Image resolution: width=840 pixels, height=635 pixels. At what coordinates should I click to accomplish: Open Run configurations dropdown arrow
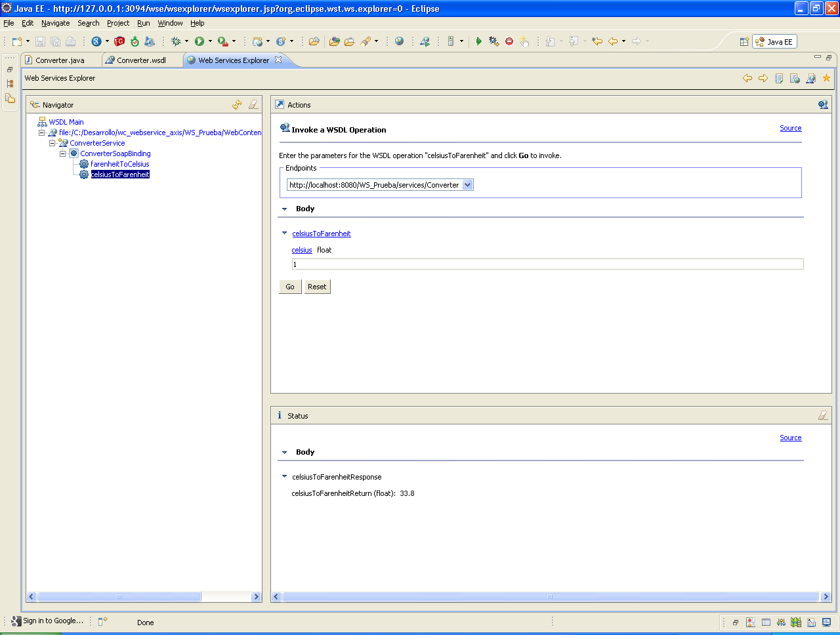[210, 41]
